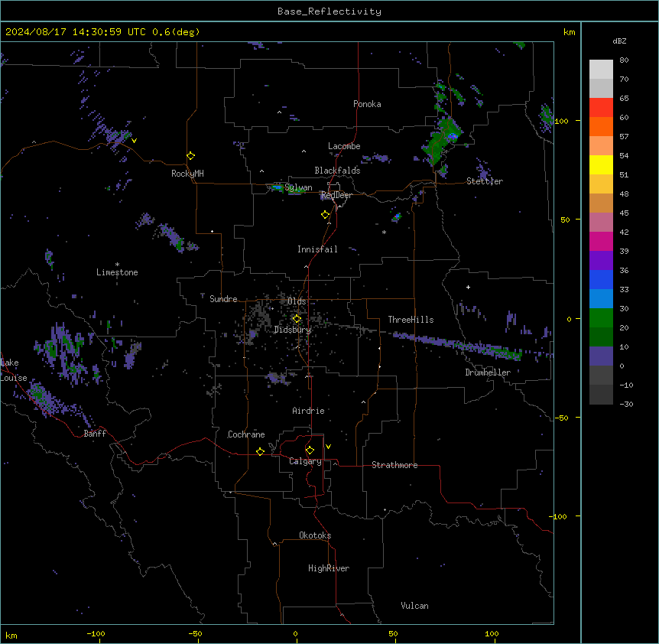The width and height of the screenshot is (659, 644).
Task: Click the yellow diamond marker beside RockyMH
Action: [x=190, y=156]
